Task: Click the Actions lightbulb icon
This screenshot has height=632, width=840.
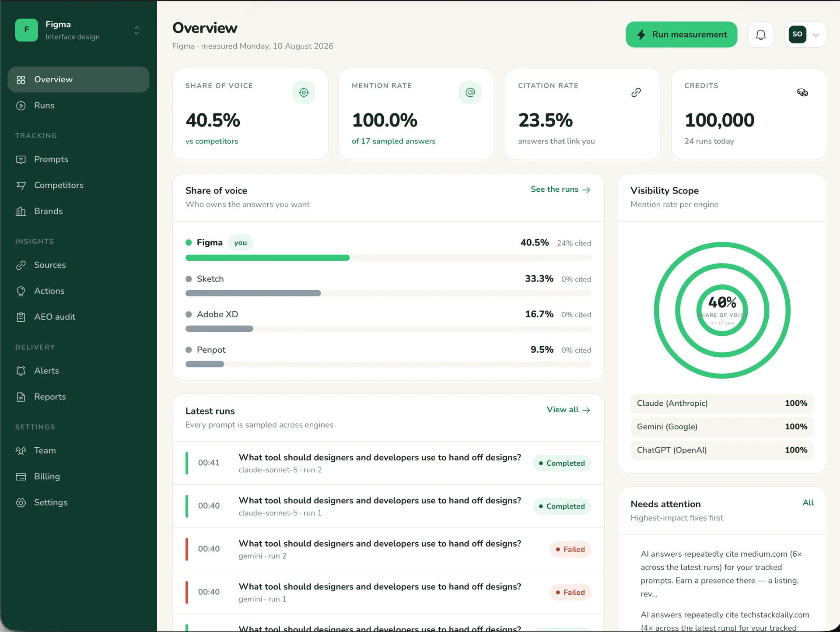Action: (21, 291)
